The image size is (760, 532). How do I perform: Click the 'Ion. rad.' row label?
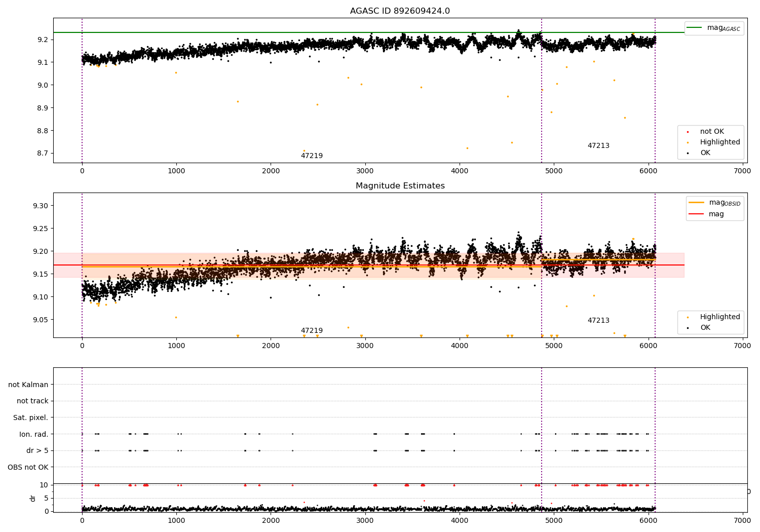pyautogui.click(x=34, y=434)
